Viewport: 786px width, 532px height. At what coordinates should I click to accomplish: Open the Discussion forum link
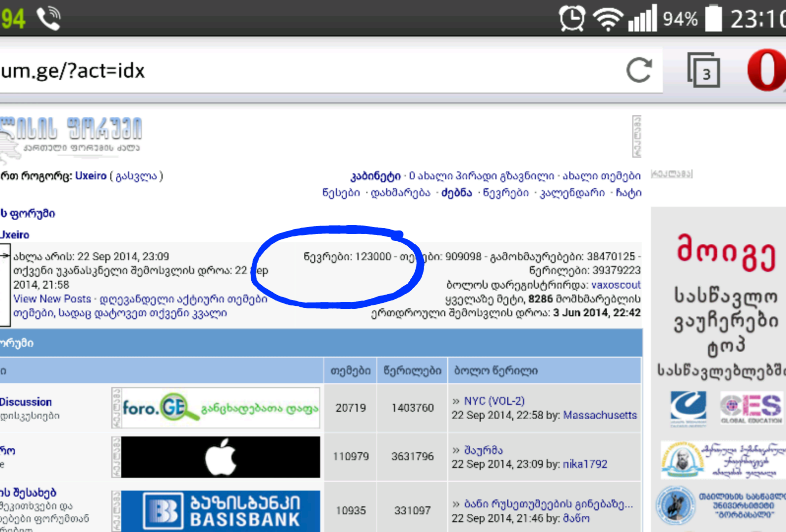(x=26, y=402)
